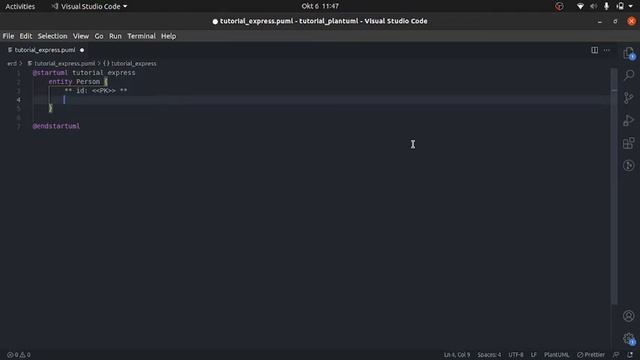640x360 pixels.
Task: Click the errors and warnings status indicator
Action: click(19, 355)
